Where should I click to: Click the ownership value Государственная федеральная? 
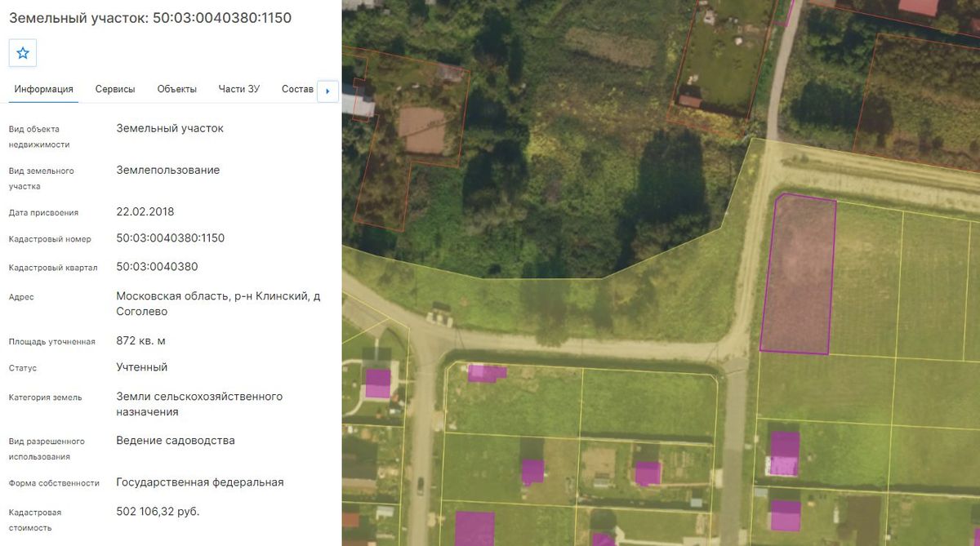point(200,482)
